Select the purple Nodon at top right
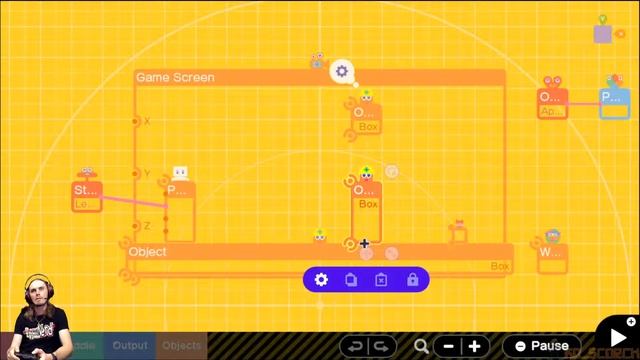 click(602, 33)
